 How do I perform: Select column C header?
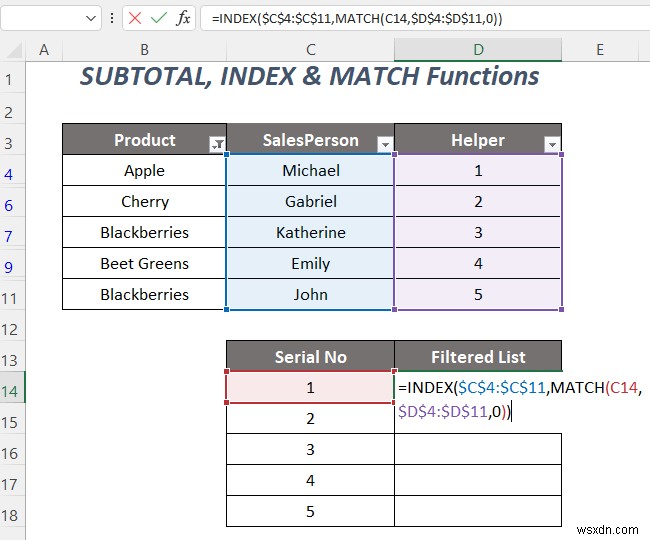click(310, 50)
